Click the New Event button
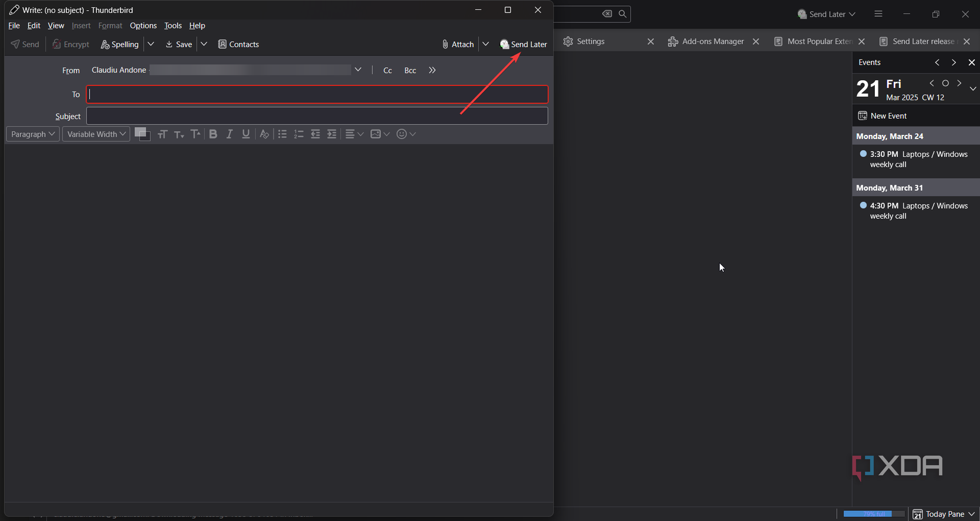The width and height of the screenshot is (980, 521). pos(883,116)
